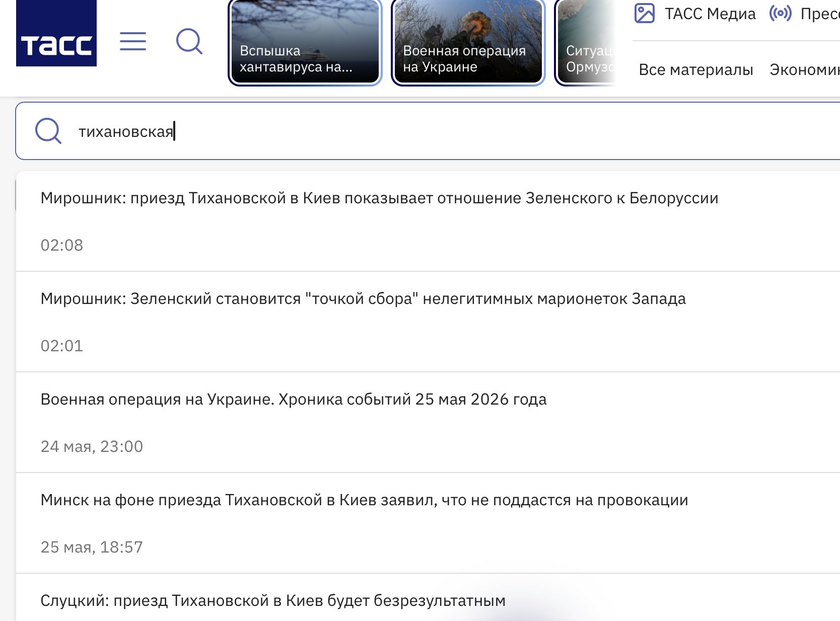Open the Вспышка хантавируса story card
The height and width of the screenshot is (621, 840).
305,42
